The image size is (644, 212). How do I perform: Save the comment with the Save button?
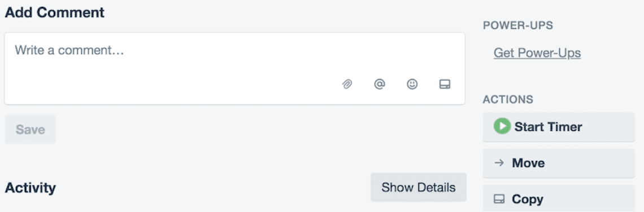(x=30, y=130)
